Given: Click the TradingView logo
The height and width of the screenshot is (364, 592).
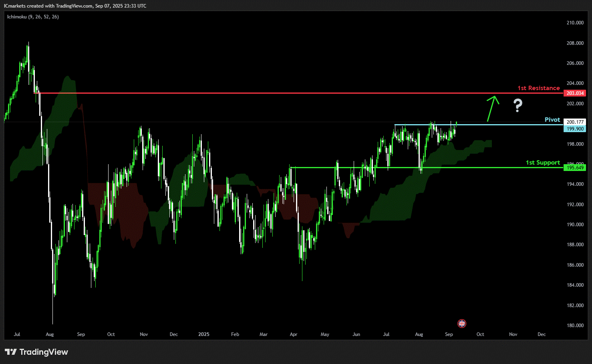Looking at the screenshot, I should point(36,352).
